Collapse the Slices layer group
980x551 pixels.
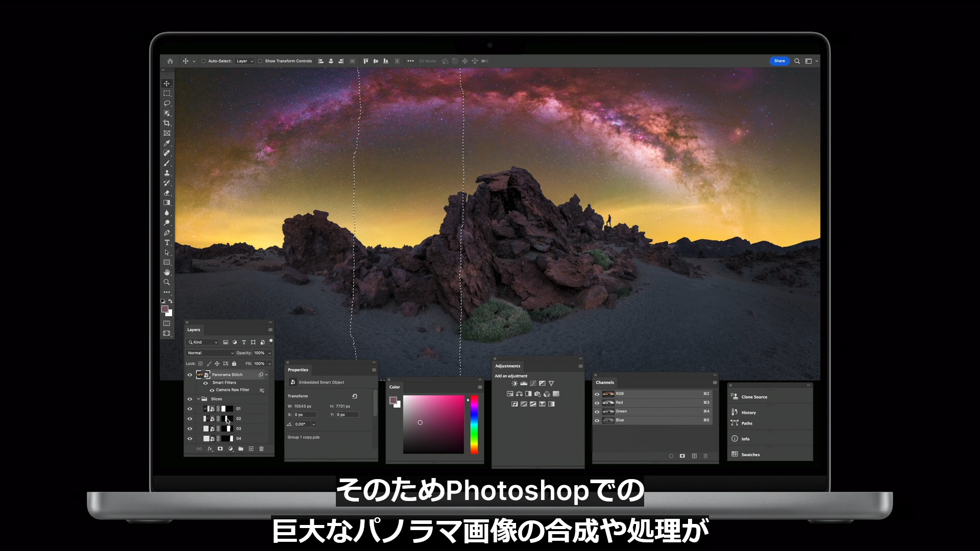click(x=199, y=399)
